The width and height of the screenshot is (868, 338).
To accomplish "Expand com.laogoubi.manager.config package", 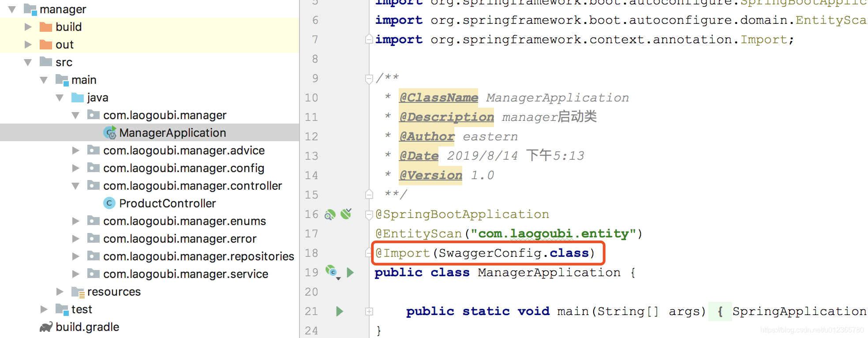I will coord(76,168).
